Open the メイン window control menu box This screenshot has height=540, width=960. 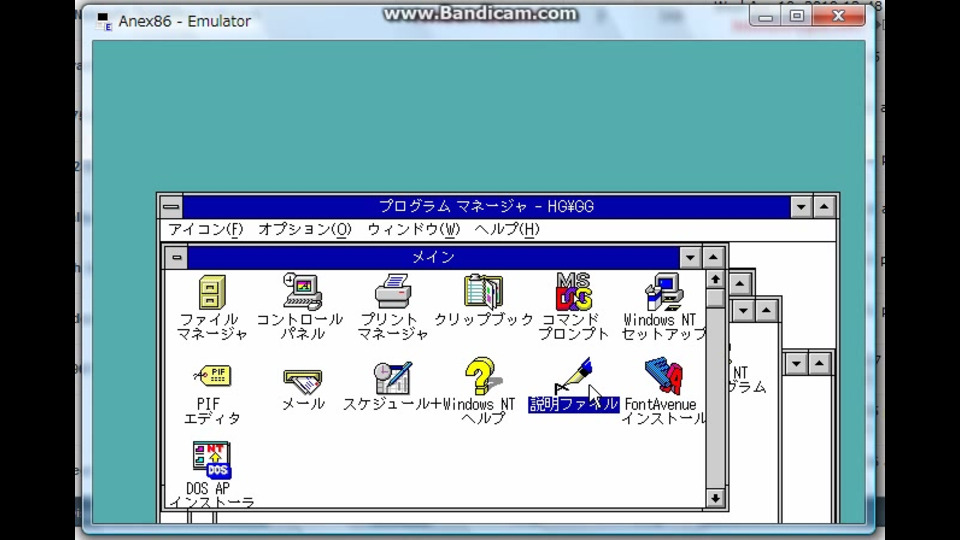[176, 257]
